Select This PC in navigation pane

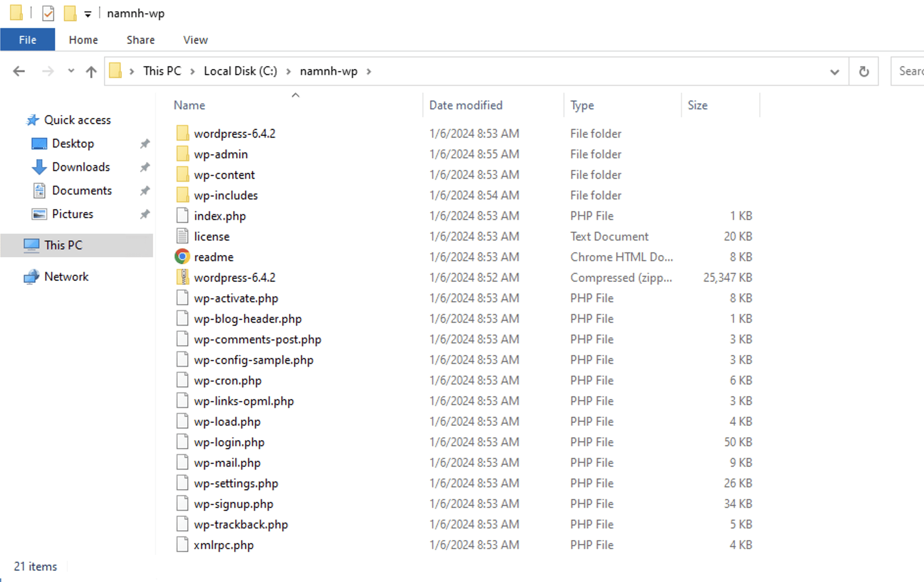tap(63, 245)
